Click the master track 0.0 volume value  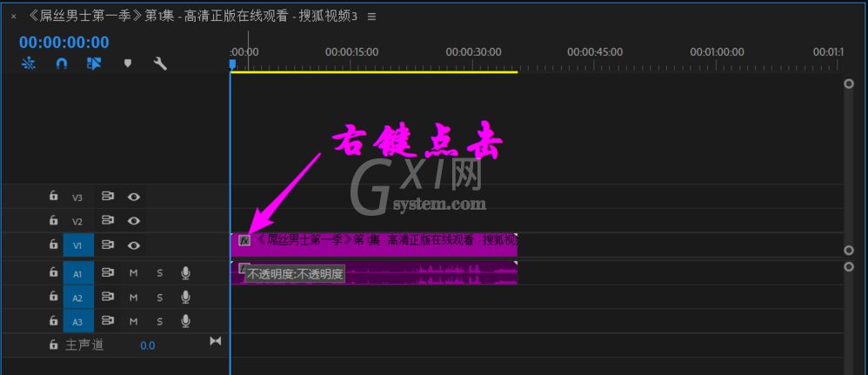(147, 345)
